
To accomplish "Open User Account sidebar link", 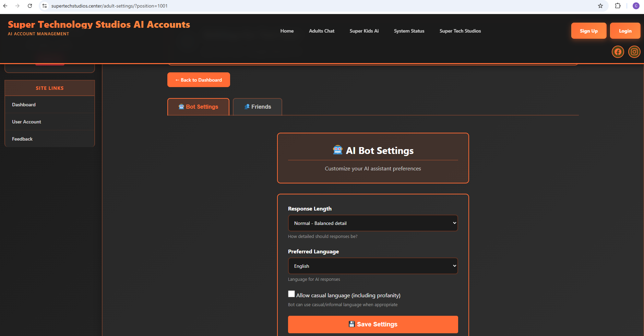I will pyautogui.click(x=50, y=122).
